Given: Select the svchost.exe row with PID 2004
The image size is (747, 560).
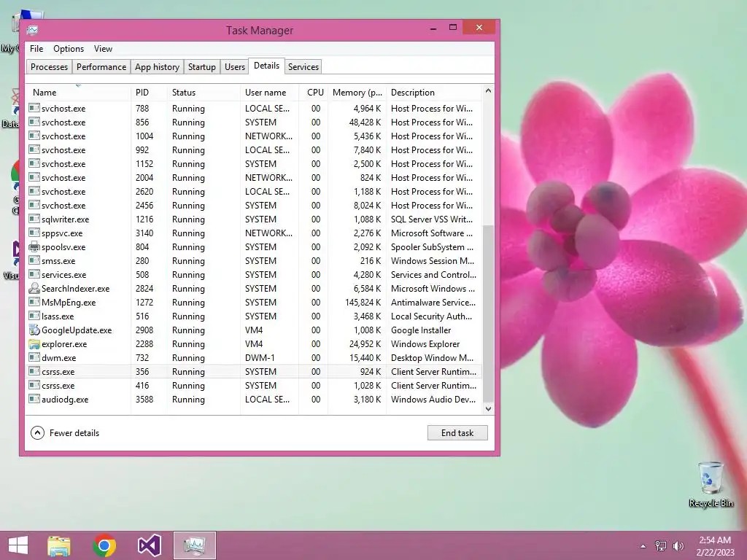Looking at the screenshot, I should 255,178.
